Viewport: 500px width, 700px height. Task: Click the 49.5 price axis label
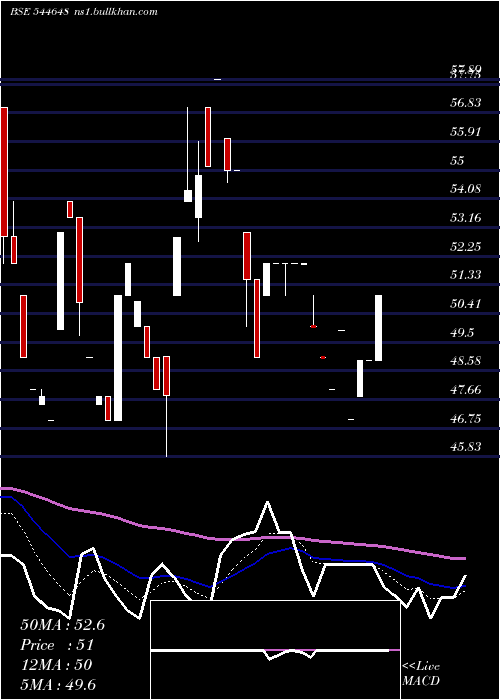[x=462, y=333]
